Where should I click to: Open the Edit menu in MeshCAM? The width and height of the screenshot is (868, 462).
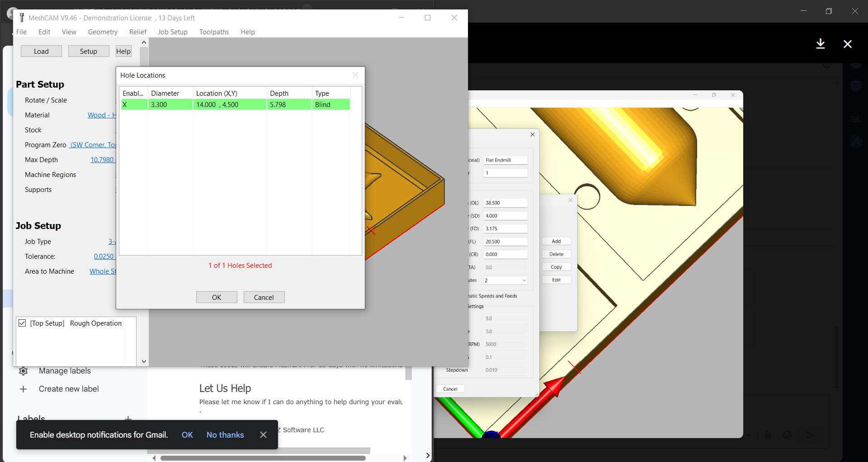click(44, 32)
